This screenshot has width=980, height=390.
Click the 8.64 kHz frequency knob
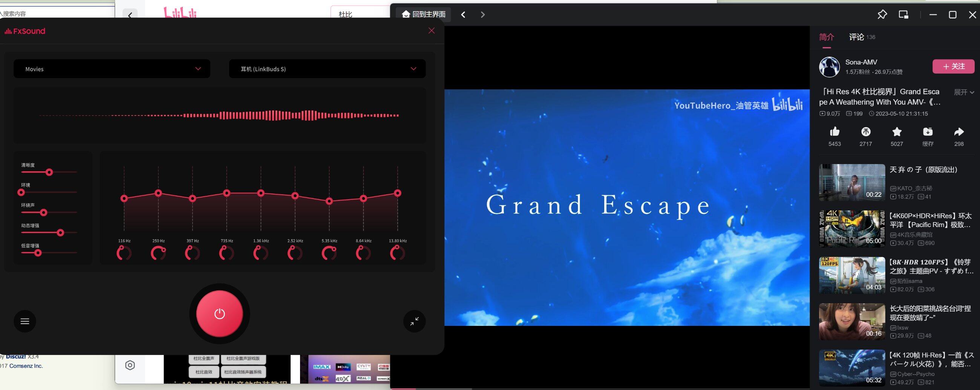[x=363, y=253]
